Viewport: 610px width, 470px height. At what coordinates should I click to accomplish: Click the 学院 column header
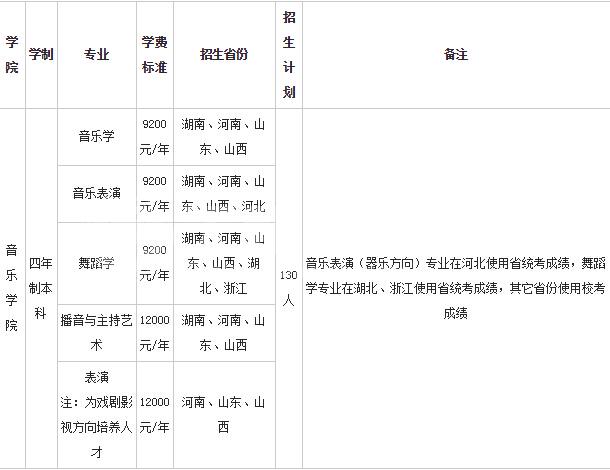click(x=12, y=55)
